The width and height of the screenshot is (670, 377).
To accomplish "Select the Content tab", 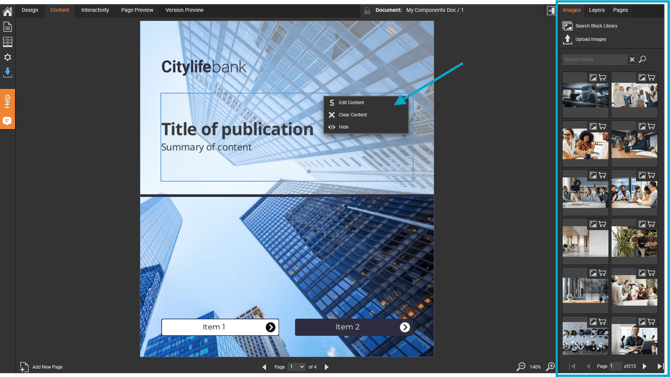I will click(x=59, y=10).
